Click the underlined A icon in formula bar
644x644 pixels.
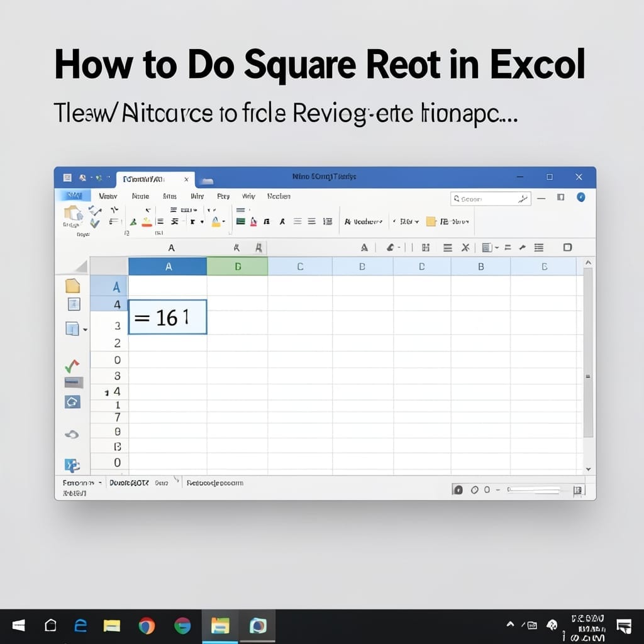tap(364, 247)
